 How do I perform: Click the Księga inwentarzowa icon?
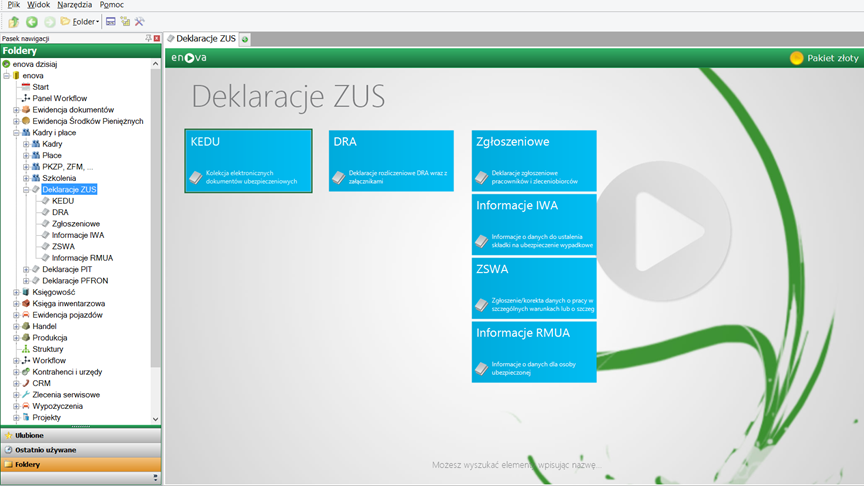pyautogui.click(x=26, y=304)
